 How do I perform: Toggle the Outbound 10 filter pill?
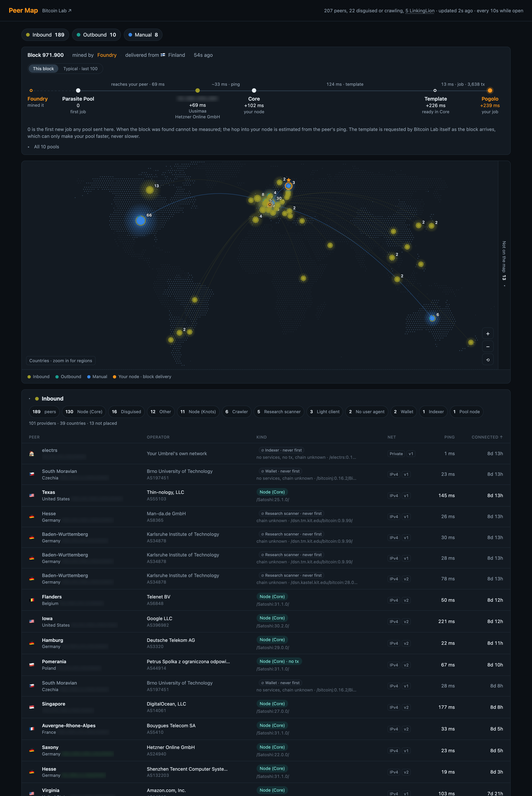tap(96, 35)
